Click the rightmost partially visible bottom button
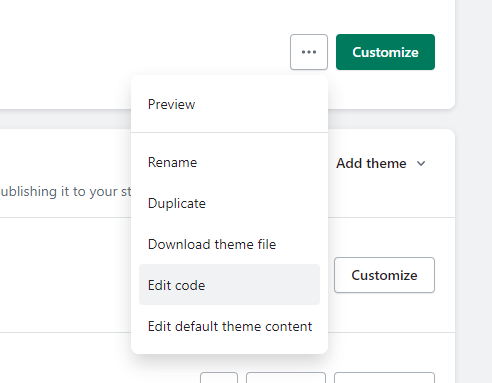Image resolution: width=492 pixels, height=383 pixels. coord(384,378)
